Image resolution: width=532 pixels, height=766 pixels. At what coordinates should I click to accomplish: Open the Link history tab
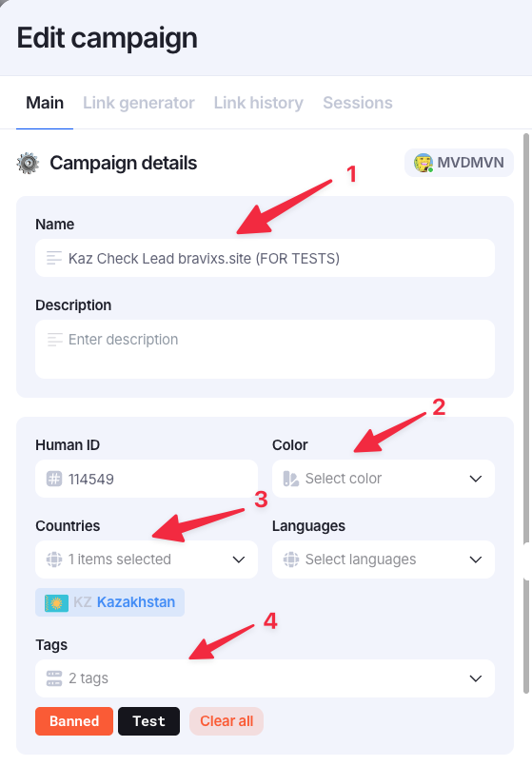pyautogui.click(x=259, y=103)
